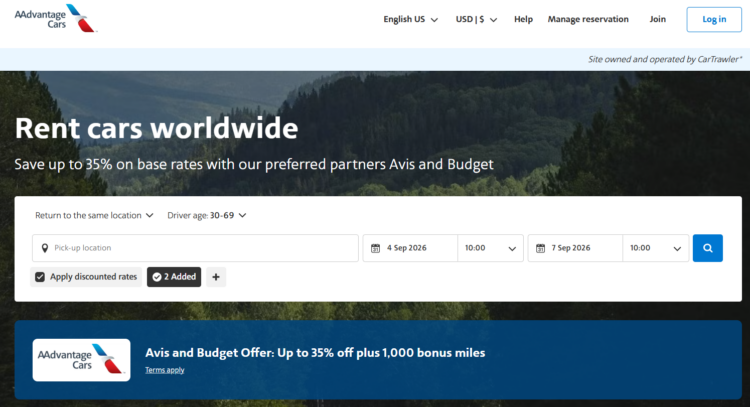
Task: Open the Terms apply link
Action: coord(165,370)
